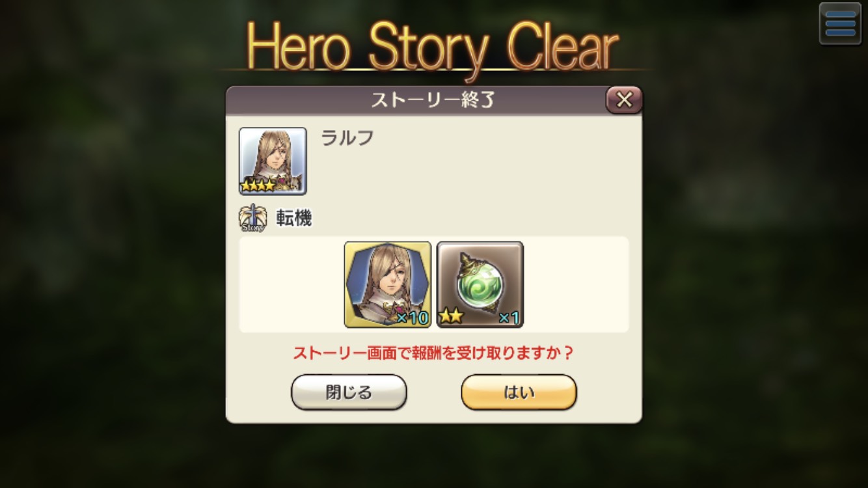
Task: Select the Story sword icon beside 転機
Action: [252, 219]
